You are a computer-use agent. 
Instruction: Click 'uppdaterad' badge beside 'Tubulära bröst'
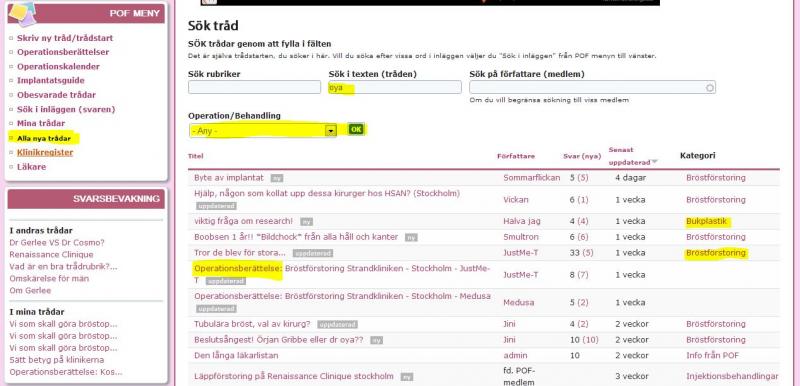coord(337,325)
